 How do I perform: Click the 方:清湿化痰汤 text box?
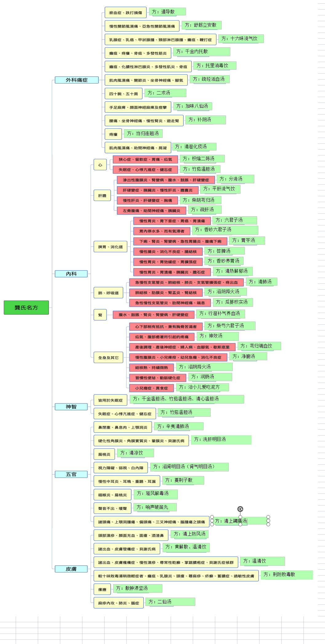194,147
